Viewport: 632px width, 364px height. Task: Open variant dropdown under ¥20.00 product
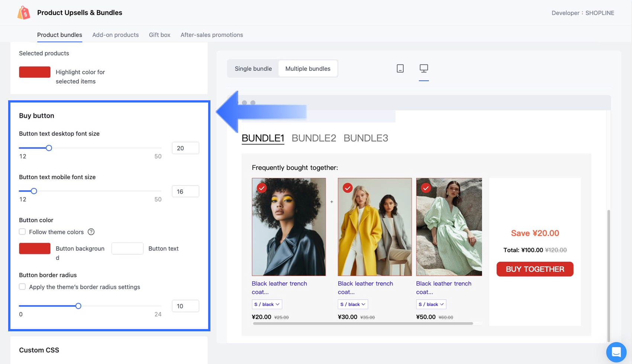[x=267, y=304]
